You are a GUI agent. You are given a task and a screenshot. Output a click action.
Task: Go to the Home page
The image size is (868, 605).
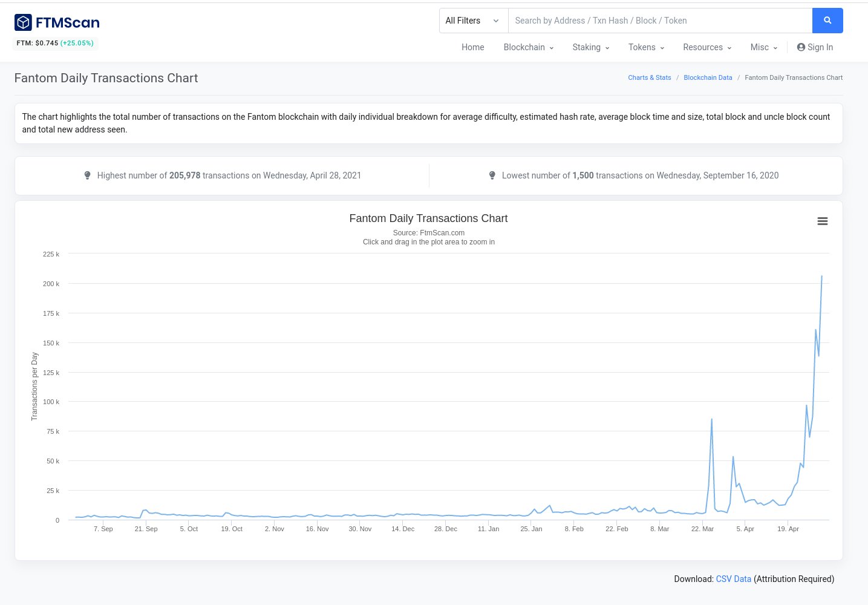pyautogui.click(x=473, y=47)
